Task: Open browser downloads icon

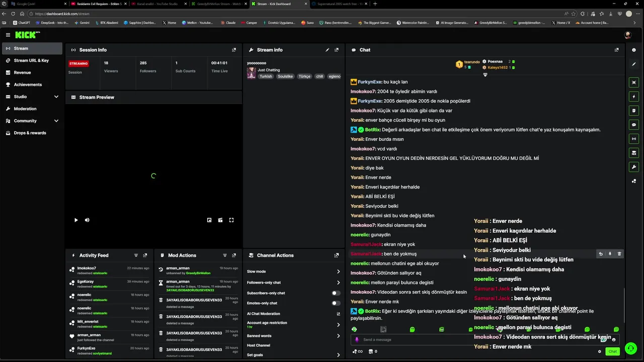Action: (x=610, y=14)
